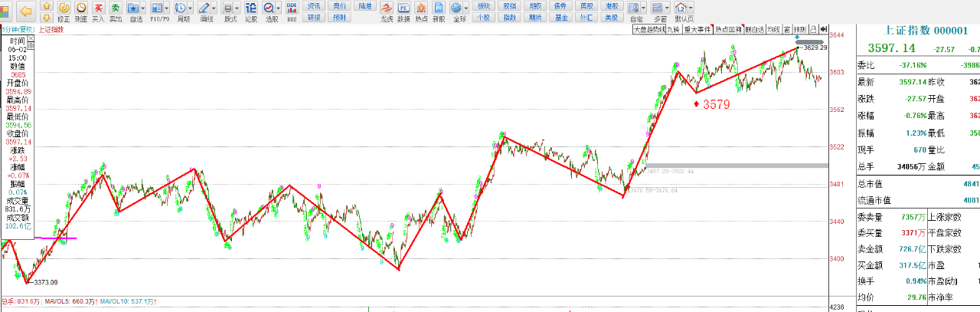This screenshot has width=980, height=312.
Task: Click the 资讯 news button
Action: click(x=314, y=5)
